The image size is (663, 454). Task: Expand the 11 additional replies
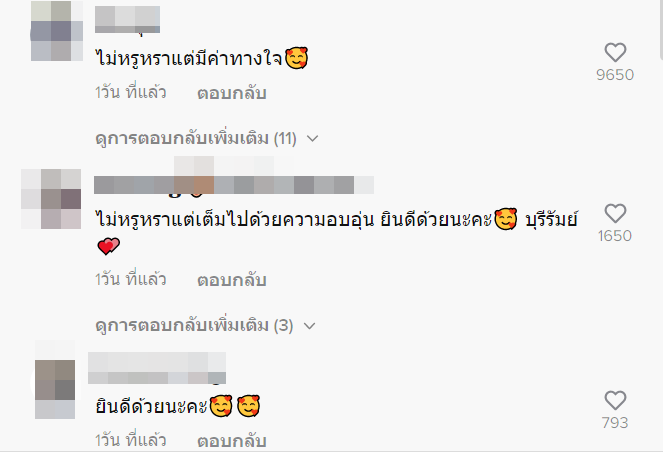pyautogui.click(x=207, y=138)
